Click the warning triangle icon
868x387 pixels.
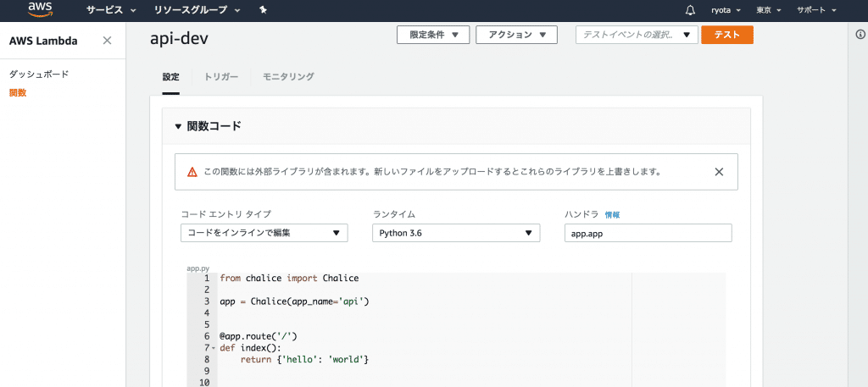tap(192, 172)
